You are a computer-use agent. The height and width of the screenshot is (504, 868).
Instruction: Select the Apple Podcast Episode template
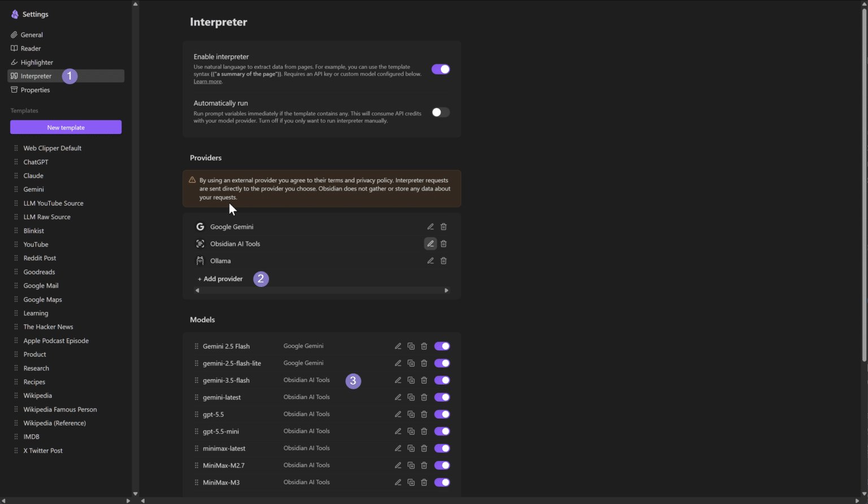tap(56, 341)
